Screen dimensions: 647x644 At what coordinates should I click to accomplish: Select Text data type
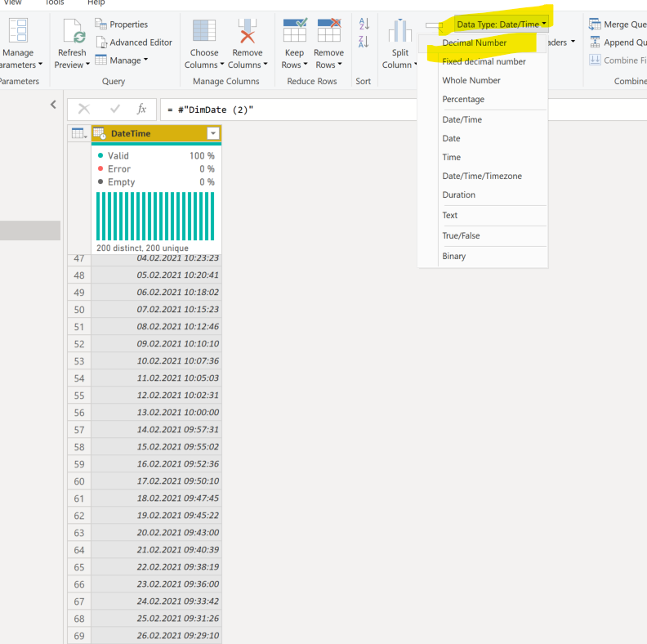482,215
